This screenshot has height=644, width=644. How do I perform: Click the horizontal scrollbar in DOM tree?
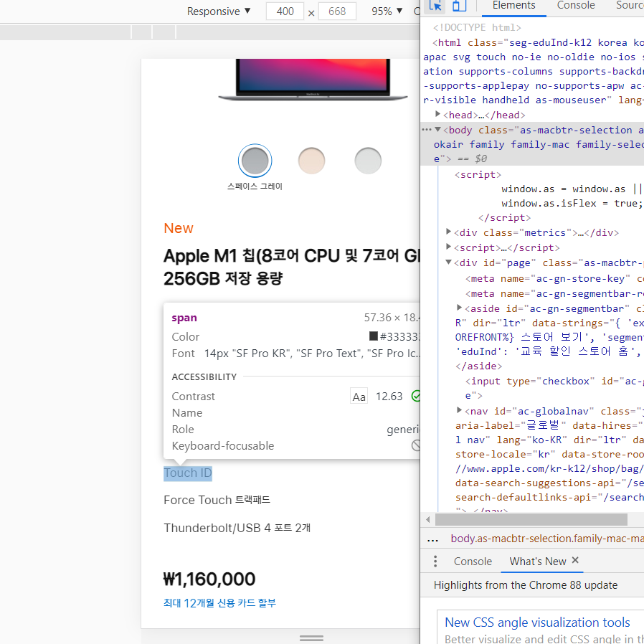coord(531,519)
